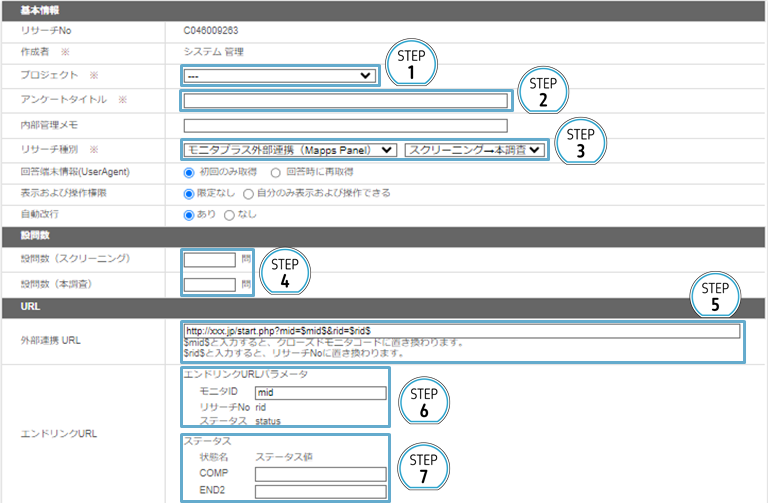Open the プロジェクト dropdown

click(x=279, y=75)
